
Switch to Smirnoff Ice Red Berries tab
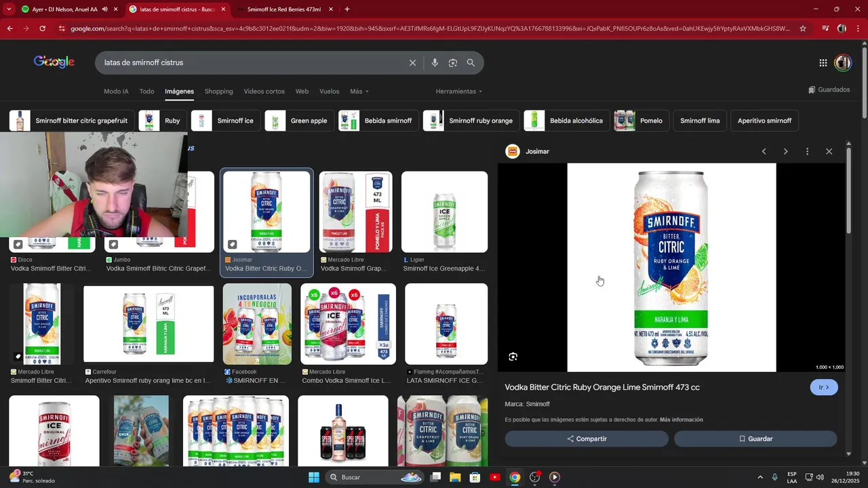point(283,9)
